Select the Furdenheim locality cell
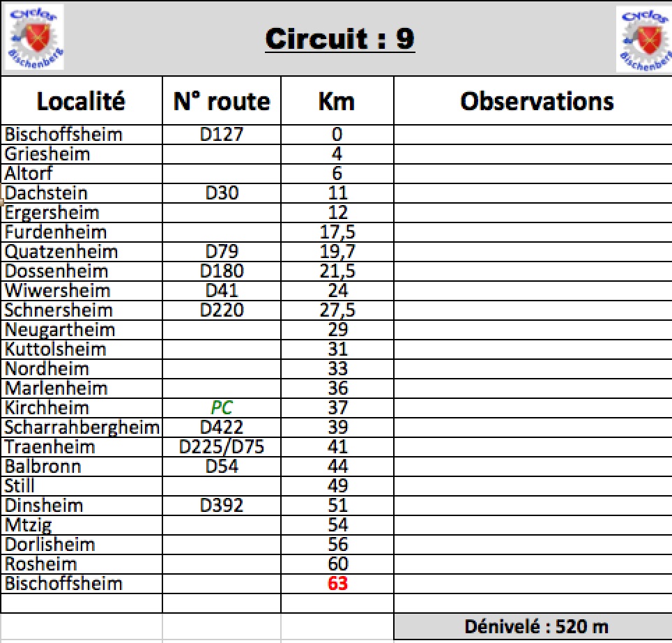 coord(82,232)
